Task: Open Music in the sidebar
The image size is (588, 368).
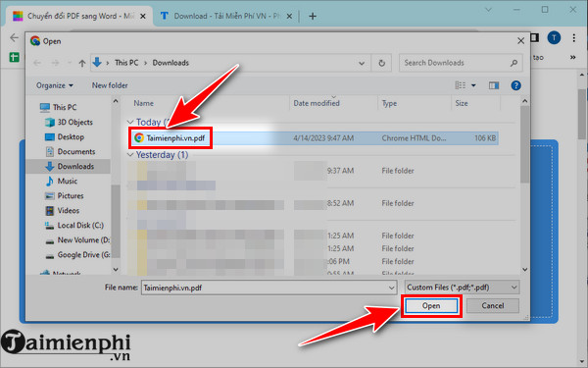Action: coord(67,181)
